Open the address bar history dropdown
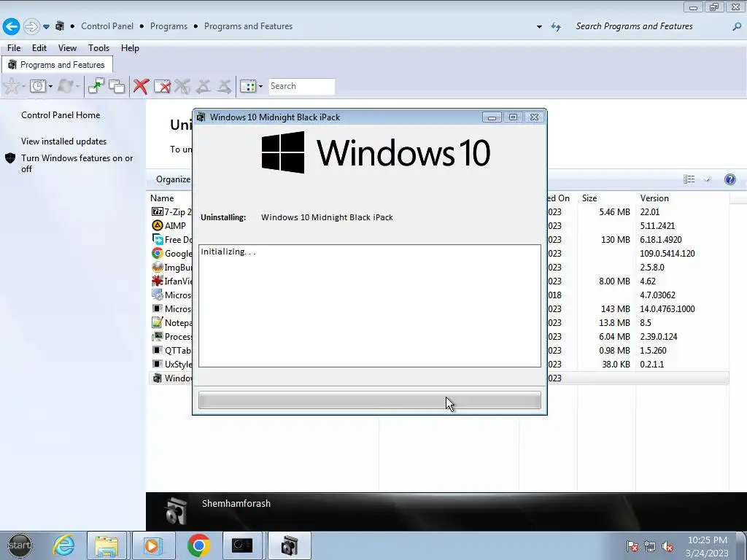 tap(539, 27)
